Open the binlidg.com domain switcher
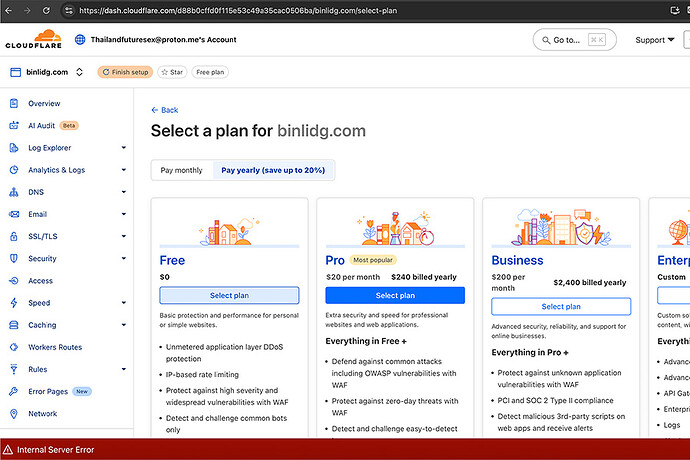This screenshot has width=690, height=460. [80, 72]
